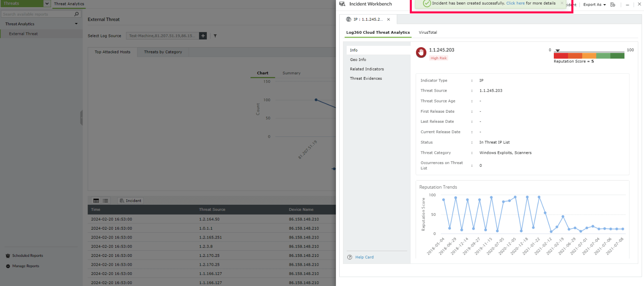The height and width of the screenshot is (286, 644).
Task: Click the red segment of reputation bar
Action: point(561,56)
